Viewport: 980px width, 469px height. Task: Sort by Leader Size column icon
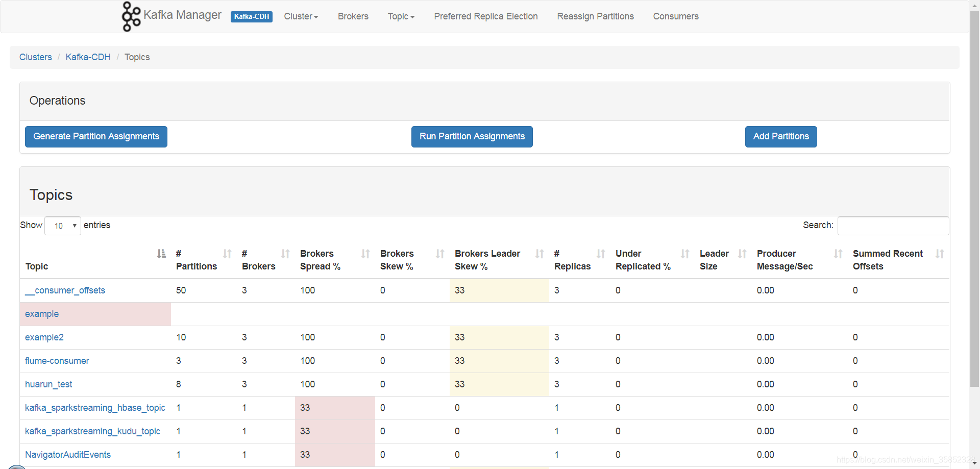(742, 254)
